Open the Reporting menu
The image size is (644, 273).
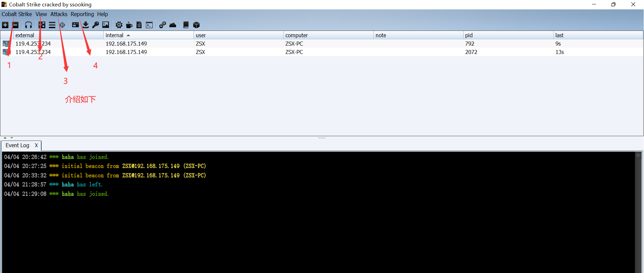click(82, 14)
